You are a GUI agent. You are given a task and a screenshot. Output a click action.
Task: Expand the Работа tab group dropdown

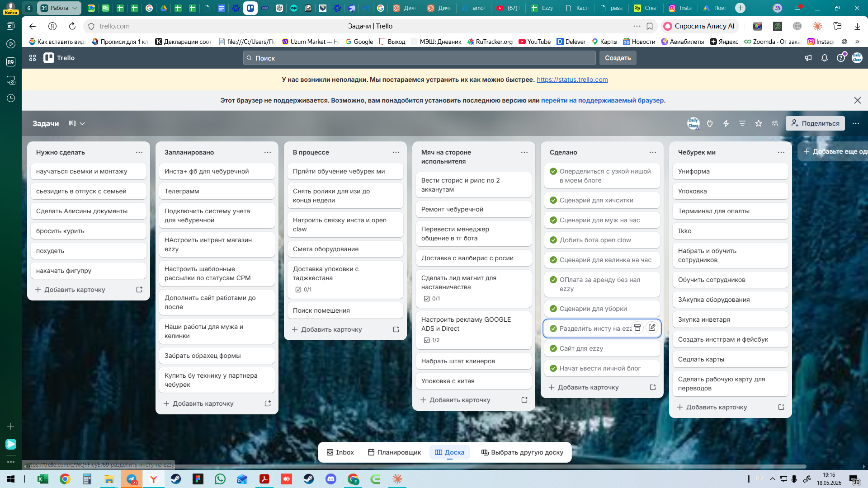coord(75,8)
